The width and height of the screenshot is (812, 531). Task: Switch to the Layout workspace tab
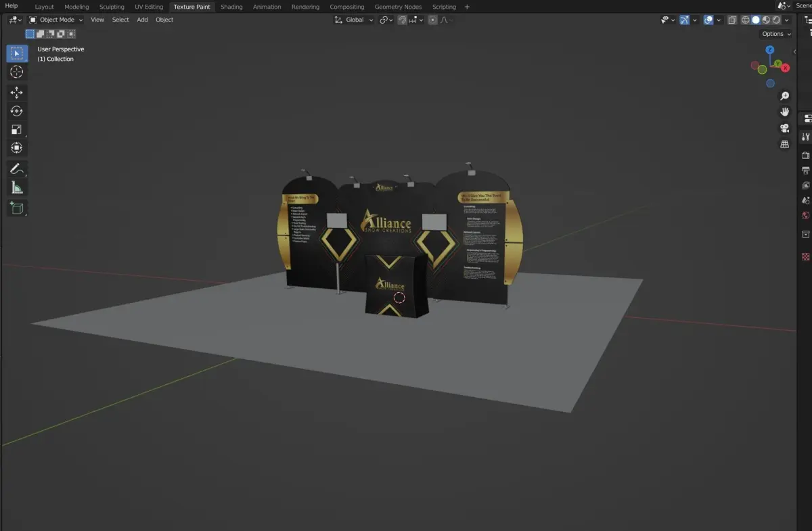(x=44, y=7)
